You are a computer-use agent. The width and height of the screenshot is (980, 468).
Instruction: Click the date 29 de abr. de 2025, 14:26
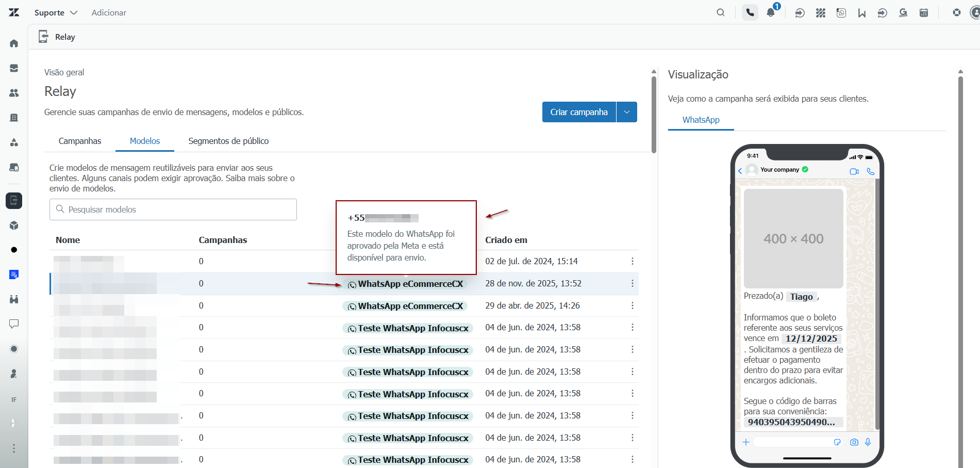point(533,305)
